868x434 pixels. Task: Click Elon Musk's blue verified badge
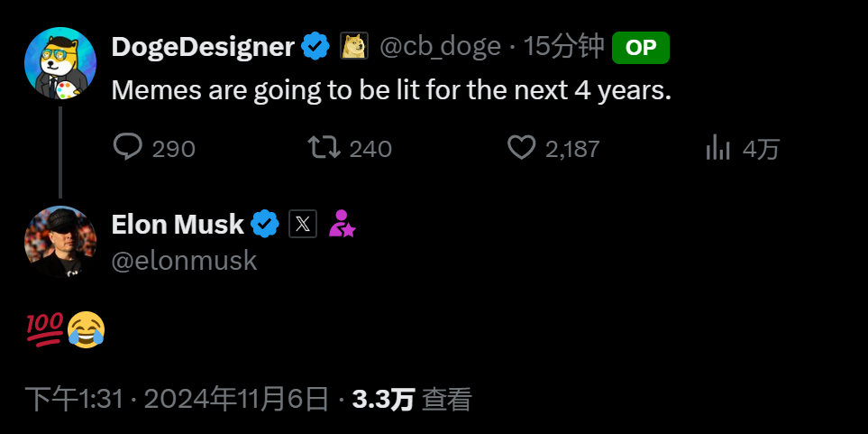click(264, 224)
